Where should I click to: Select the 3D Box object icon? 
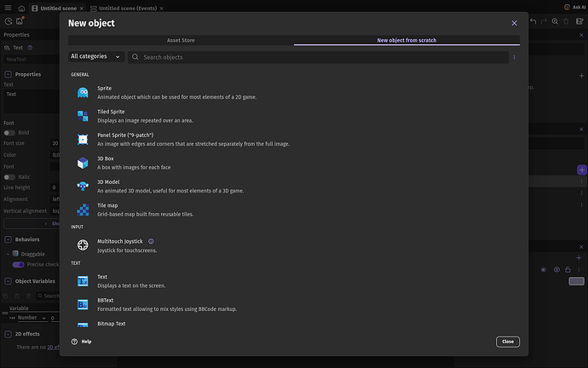[x=83, y=163]
